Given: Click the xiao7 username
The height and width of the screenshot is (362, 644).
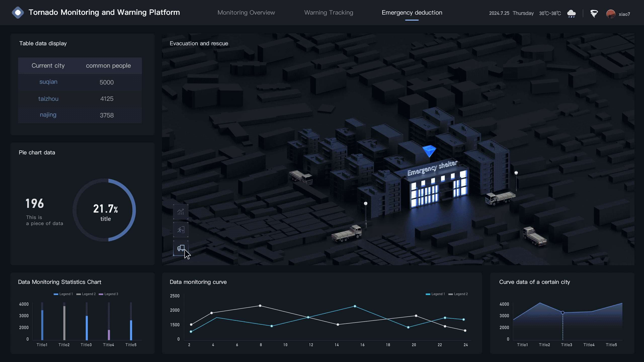Looking at the screenshot, I should pyautogui.click(x=624, y=14).
